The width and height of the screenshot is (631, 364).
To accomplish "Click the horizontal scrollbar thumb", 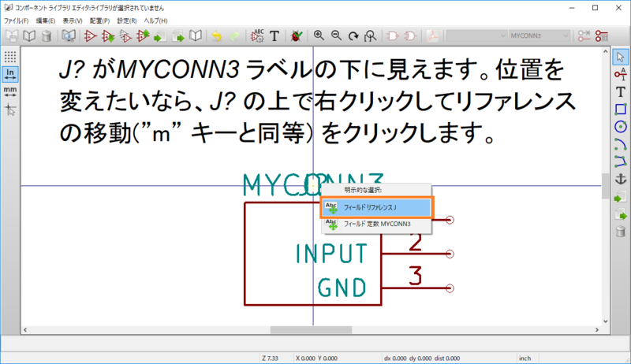I will click(x=311, y=330).
